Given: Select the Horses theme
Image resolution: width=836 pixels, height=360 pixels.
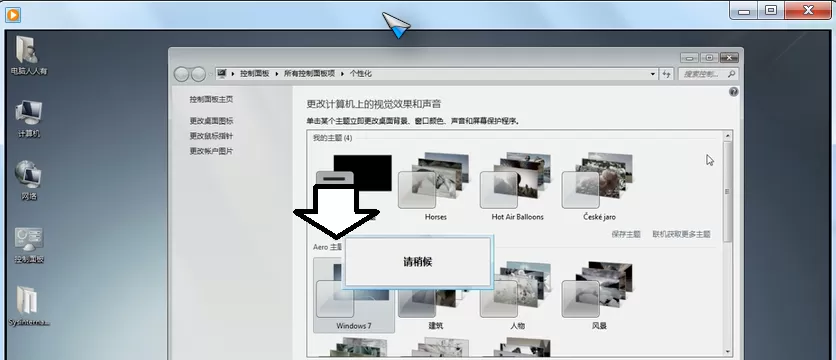Looking at the screenshot, I should pyautogui.click(x=436, y=187).
